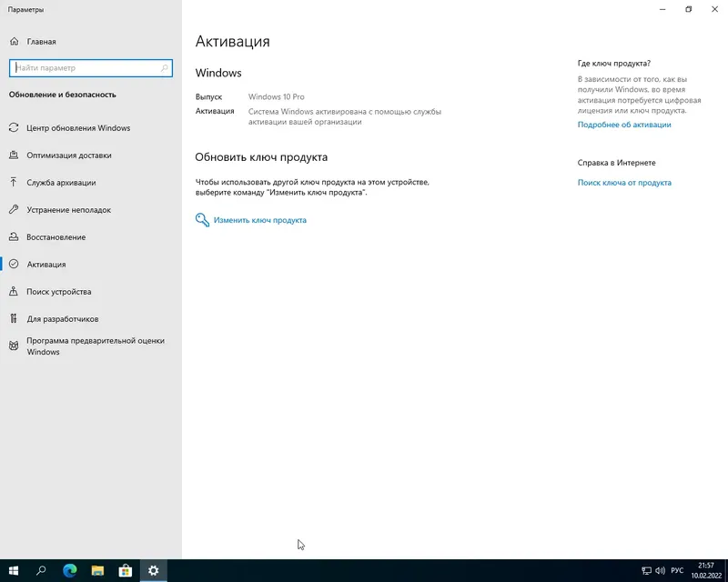This screenshot has width=728, height=582.
Task: Click the Settings gear in the taskbar
Action: [x=153, y=570]
